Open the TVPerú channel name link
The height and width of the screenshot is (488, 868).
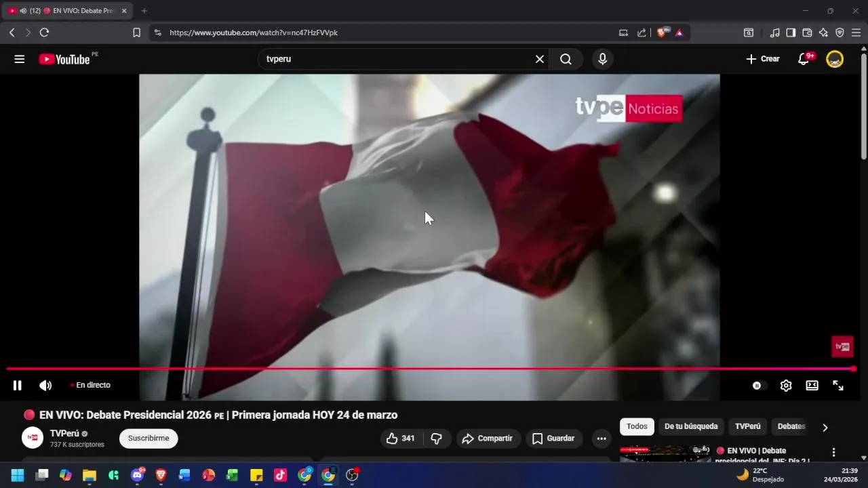click(x=64, y=433)
